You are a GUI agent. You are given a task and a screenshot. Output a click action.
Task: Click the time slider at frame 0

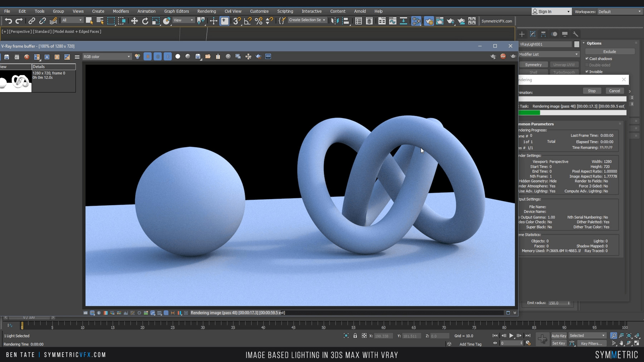pyautogui.click(x=22, y=326)
